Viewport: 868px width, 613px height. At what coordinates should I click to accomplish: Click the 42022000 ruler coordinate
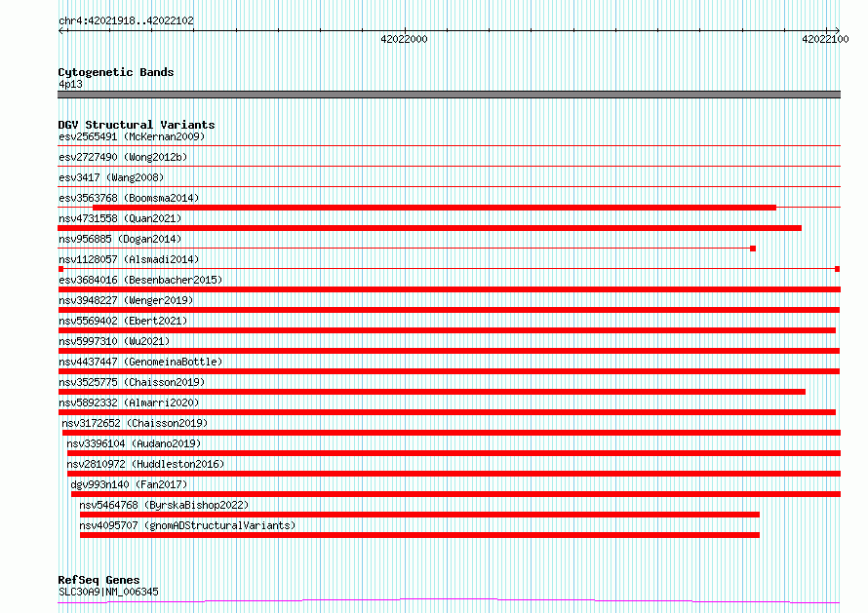click(x=404, y=39)
